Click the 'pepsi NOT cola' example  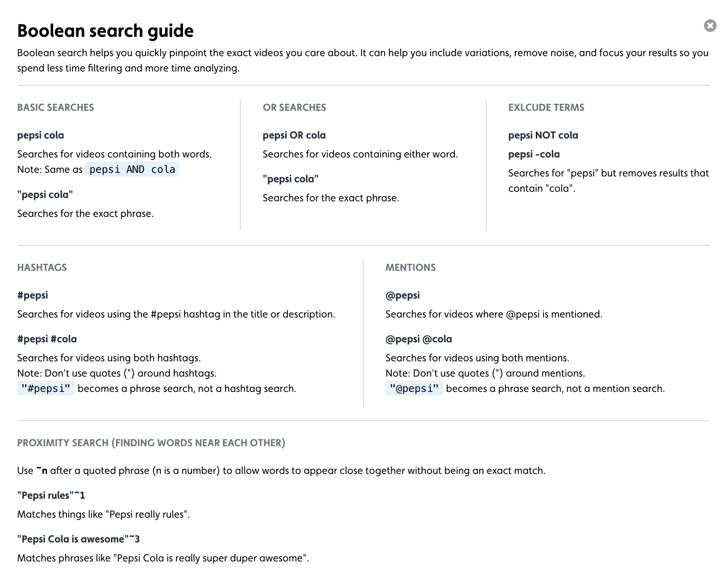click(543, 135)
